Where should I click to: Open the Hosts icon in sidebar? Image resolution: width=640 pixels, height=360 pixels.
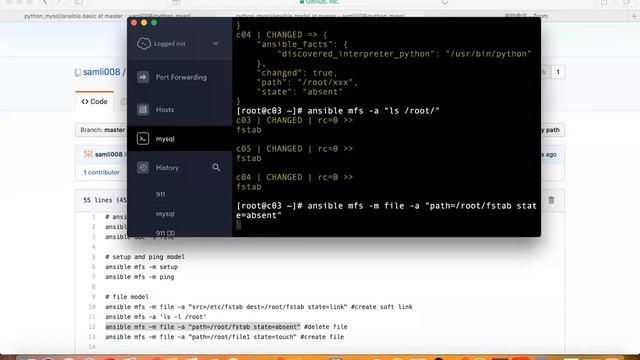pyautogui.click(x=143, y=109)
